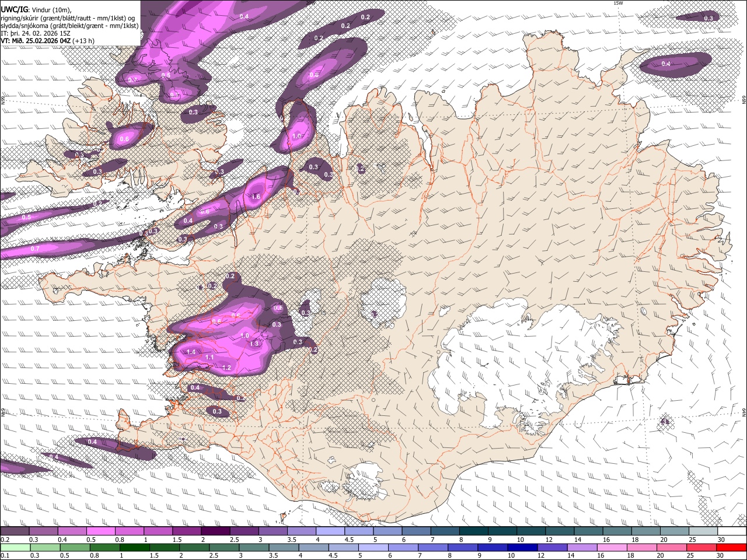
Task: Select upper legend swatch between 12 and 14
Action: coord(560,531)
